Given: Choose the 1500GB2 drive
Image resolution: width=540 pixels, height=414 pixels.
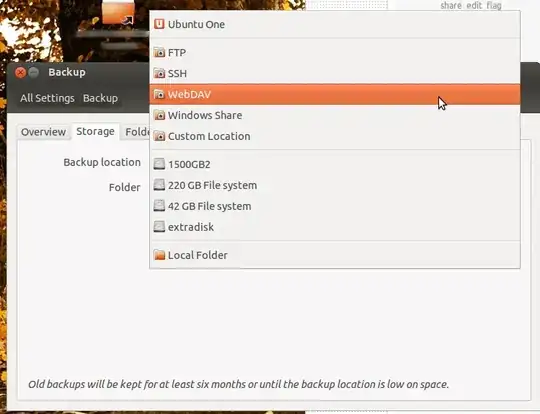Looking at the screenshot, I should click(335, 164).
